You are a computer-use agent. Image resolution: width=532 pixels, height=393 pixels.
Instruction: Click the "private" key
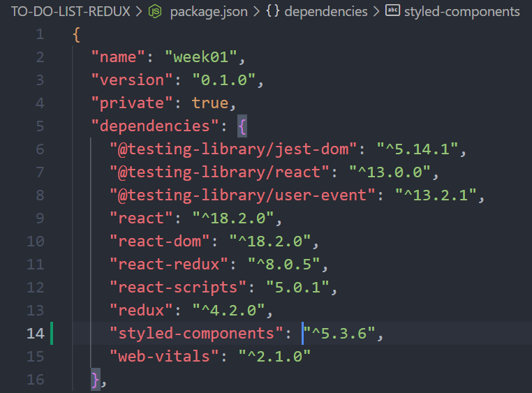(x=132, y=103)
